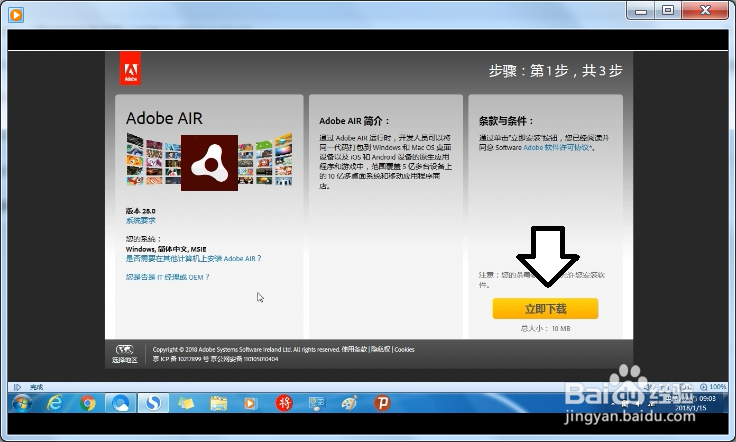Click the status bar icon beside 完成
Viewport: 736px width, 442px height.
17,387
